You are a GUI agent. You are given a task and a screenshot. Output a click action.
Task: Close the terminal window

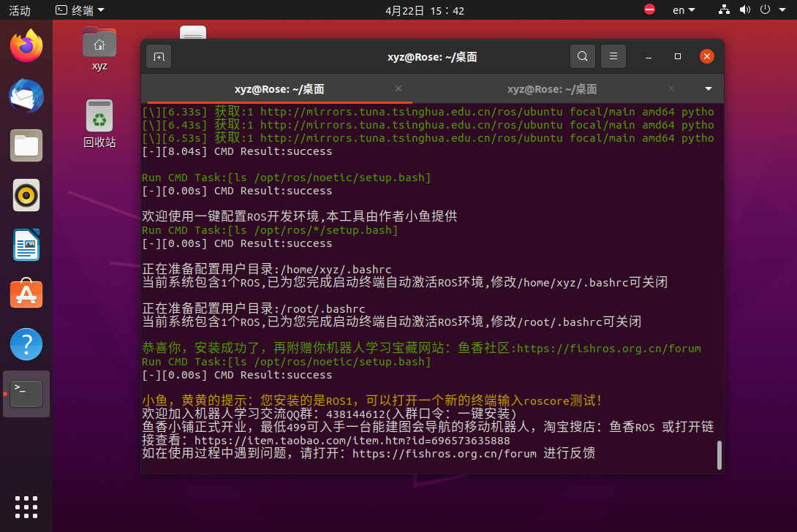coord(707,56)
